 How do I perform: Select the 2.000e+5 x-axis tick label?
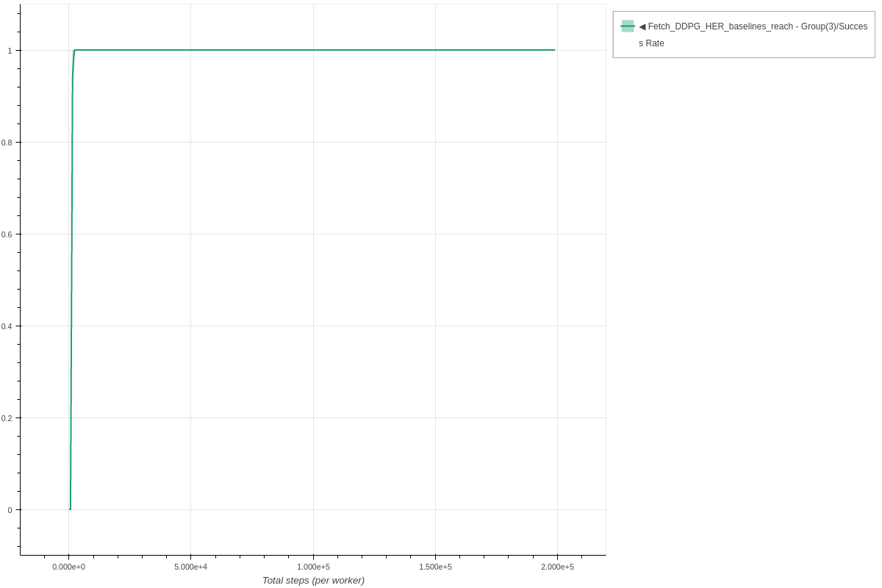click(557, 567)
